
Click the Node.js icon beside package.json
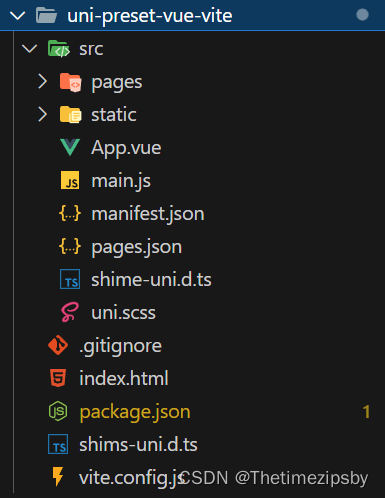click(x=58, y=411)
